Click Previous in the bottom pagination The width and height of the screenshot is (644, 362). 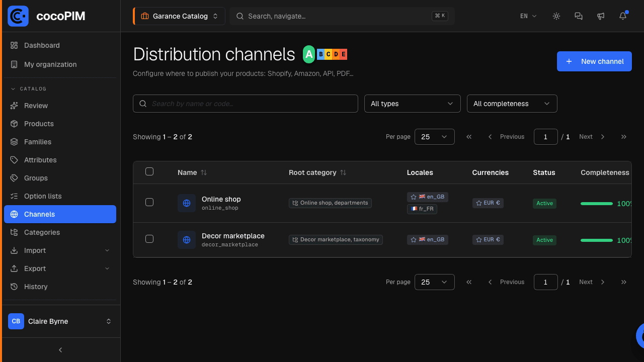[506, 282]
